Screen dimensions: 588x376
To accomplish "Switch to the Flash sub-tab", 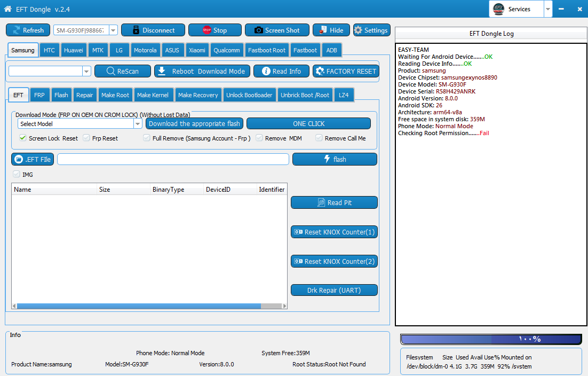I will pos(61,95).
